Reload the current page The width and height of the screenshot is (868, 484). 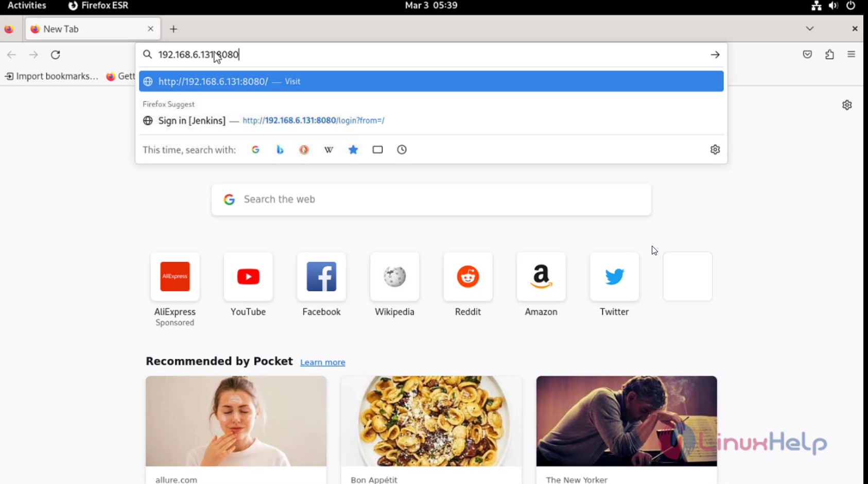pyautogui.click(x=56, y=55)
